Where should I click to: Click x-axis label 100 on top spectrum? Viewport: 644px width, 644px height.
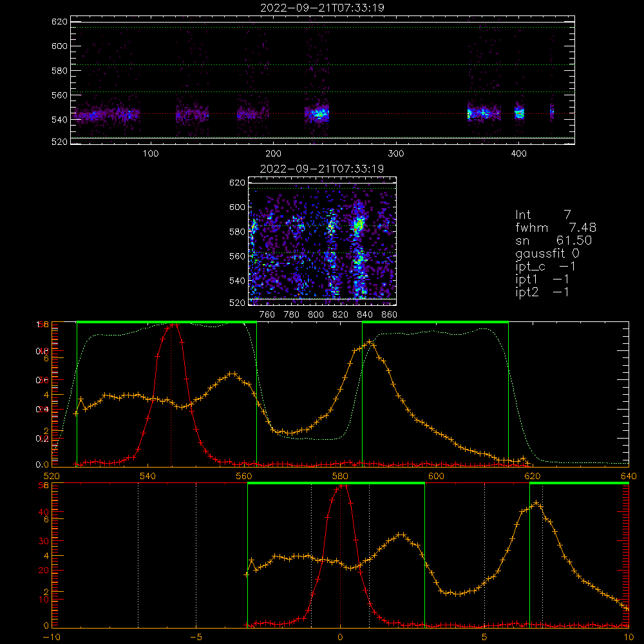(151, 154)
